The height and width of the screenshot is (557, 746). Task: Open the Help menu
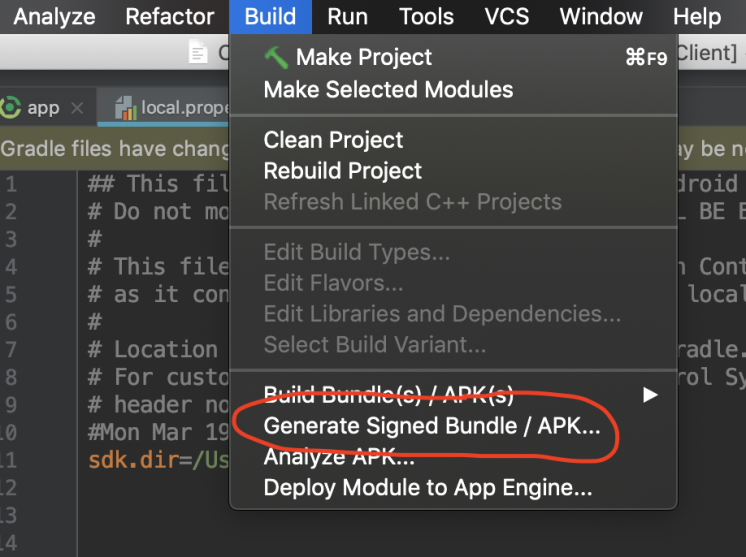click(x=697, y=17)
